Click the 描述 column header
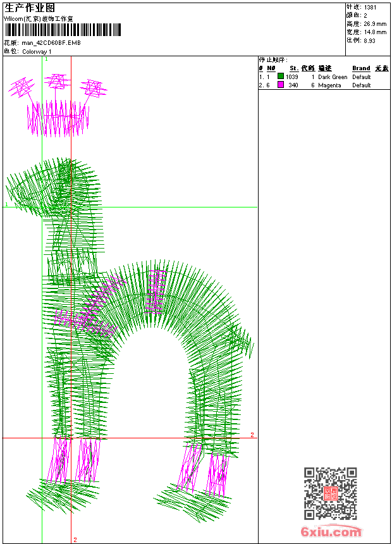This screenshot has height=544, width=392. 325,68
